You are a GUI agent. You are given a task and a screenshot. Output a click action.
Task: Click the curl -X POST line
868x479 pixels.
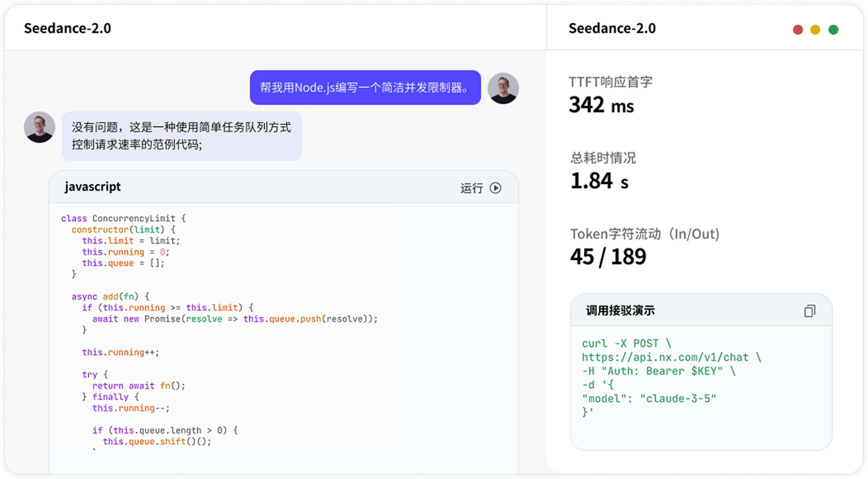(x=627, y=343)
